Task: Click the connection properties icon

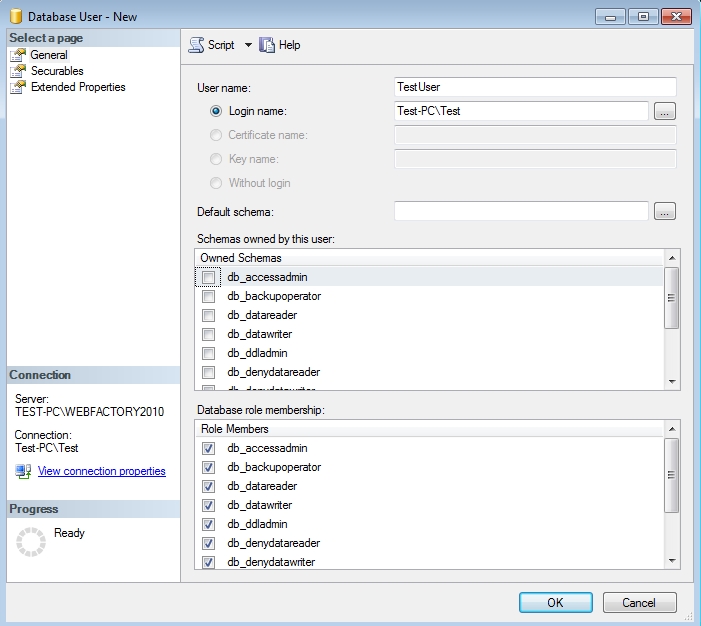Action: [x=22, y=471]
